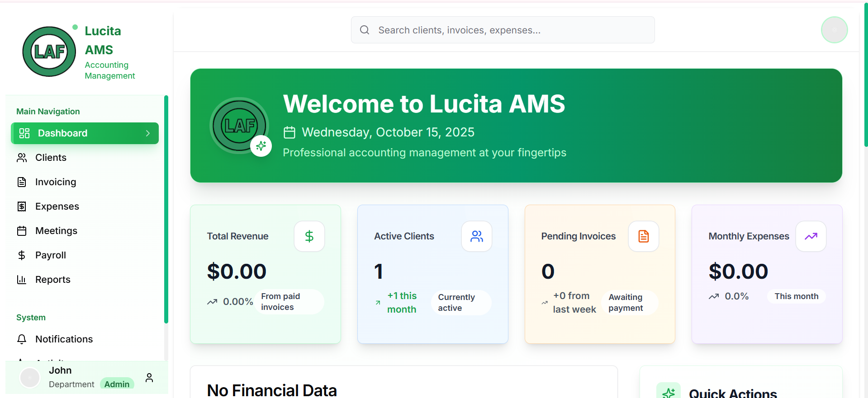Expand Dashboard using its chevron arrow
Image resolution: width=868 pixels, height=398 pixels.
coord(147,133)
